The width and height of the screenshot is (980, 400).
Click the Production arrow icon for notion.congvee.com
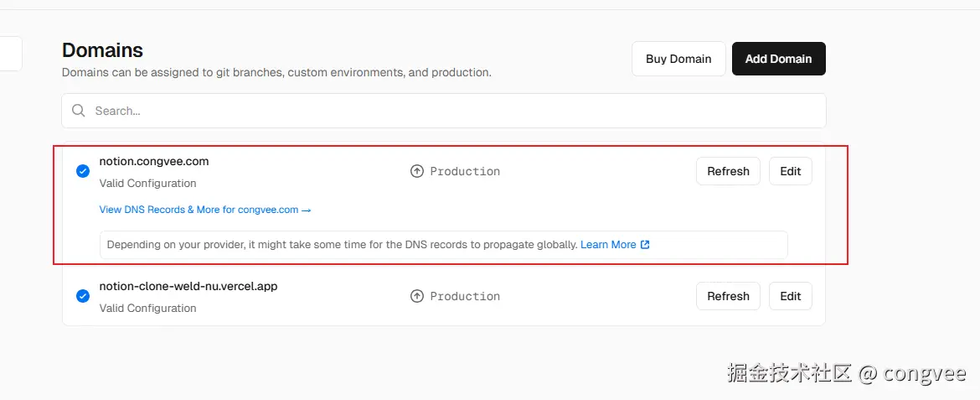click(x=417, y=171)
